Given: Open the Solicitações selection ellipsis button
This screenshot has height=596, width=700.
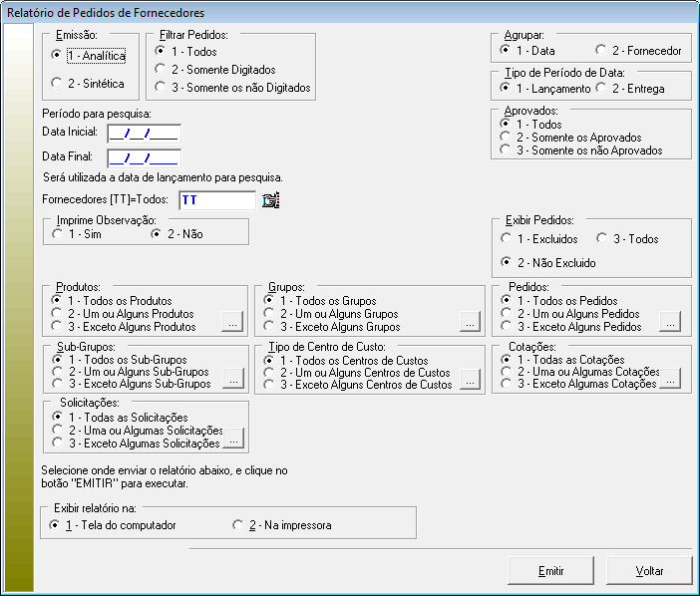Looking at the screenshot, I should tap(231, 437).
